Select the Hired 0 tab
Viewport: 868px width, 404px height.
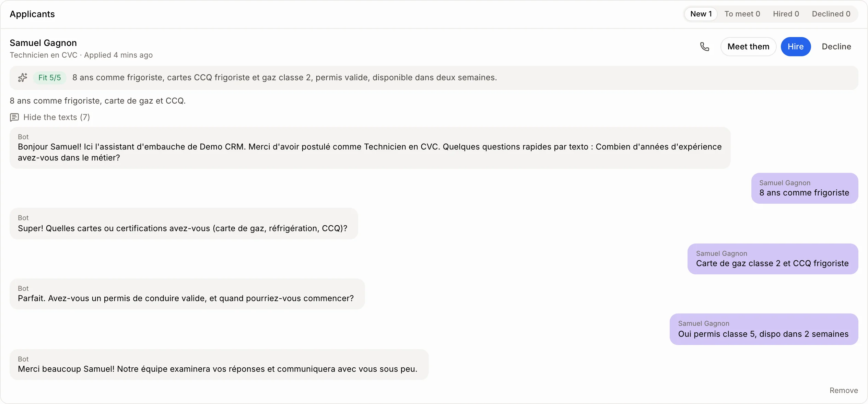click(786, 14)
